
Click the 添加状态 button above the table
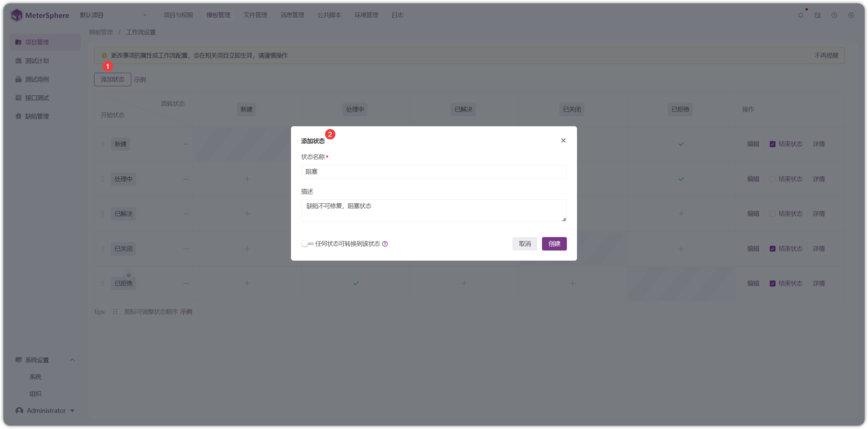coord(113,79)
